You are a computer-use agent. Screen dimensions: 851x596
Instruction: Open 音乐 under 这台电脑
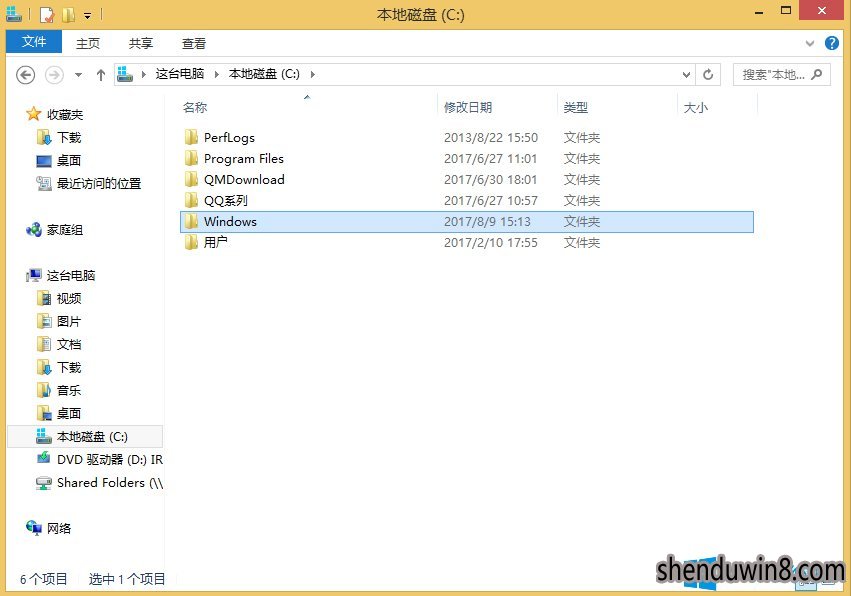point(69,390)
